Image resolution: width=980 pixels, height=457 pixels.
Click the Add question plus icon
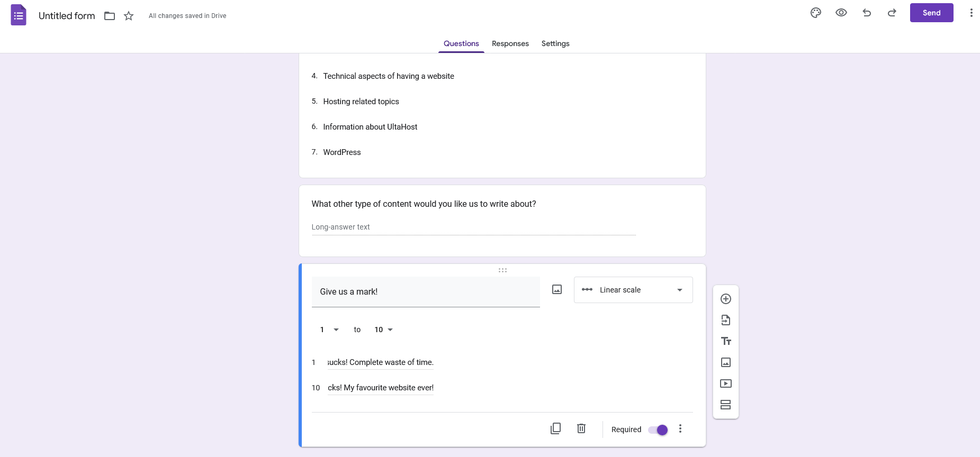[x=726, y=299]
